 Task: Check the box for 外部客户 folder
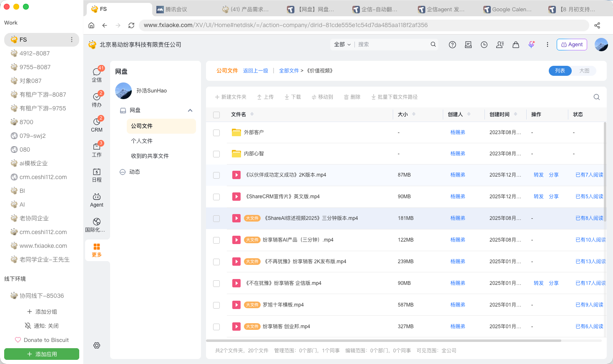tap(216, 133)
